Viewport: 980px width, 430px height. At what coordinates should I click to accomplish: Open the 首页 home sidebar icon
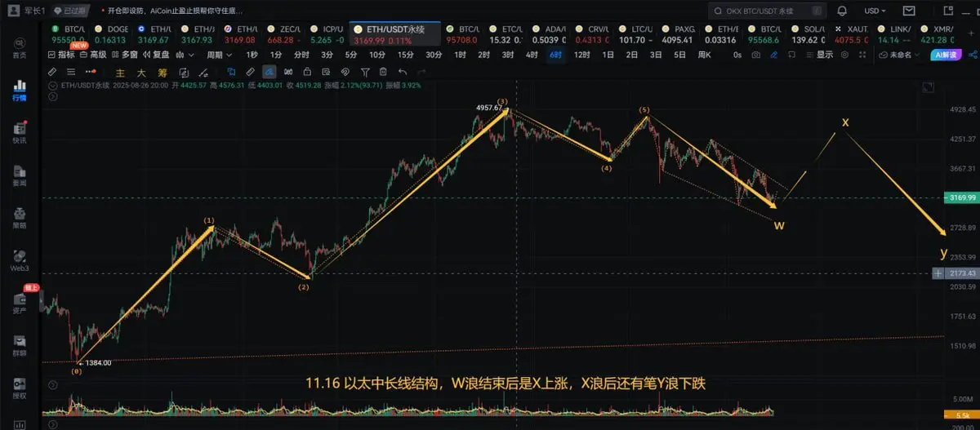pyautogui.click(x=19, y=49)
